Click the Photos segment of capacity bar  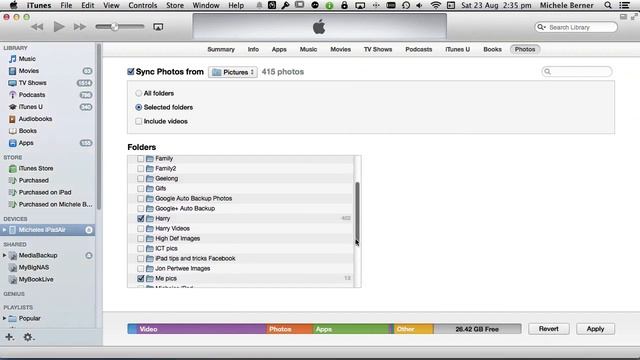point(289,329)
